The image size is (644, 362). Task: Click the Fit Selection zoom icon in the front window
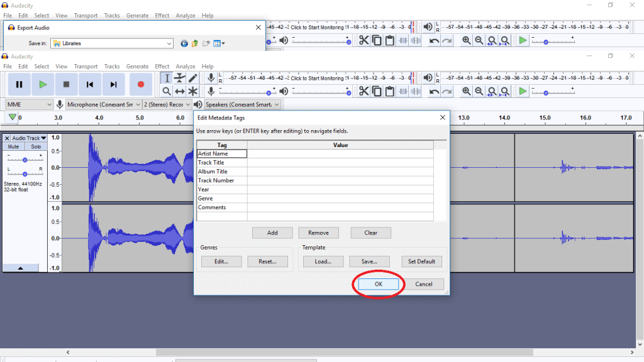tap(492, 91)
